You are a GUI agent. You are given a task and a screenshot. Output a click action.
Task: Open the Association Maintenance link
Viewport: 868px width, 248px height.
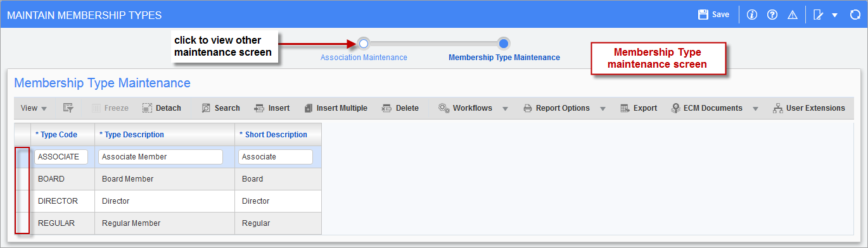click(364, 58)
